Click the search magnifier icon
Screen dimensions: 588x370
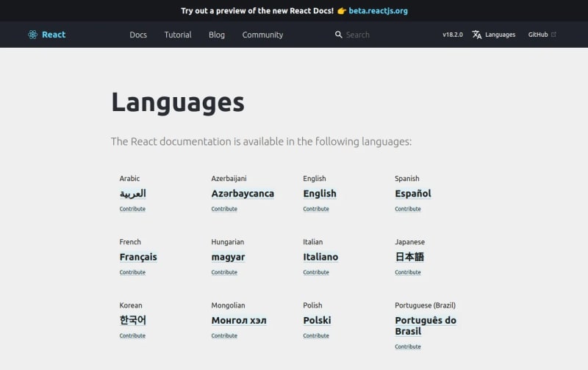tap(338, 35)
